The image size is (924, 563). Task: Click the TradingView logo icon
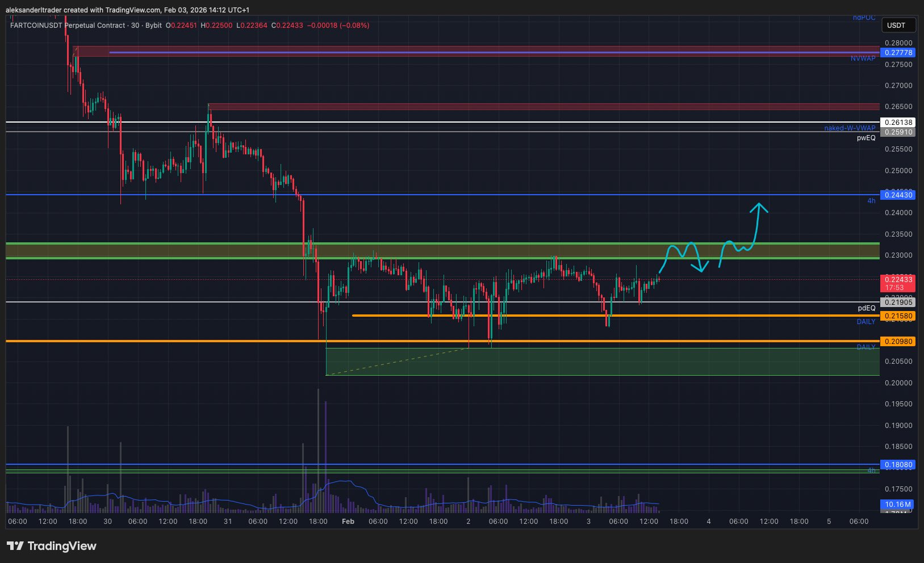tap(15, 546)
